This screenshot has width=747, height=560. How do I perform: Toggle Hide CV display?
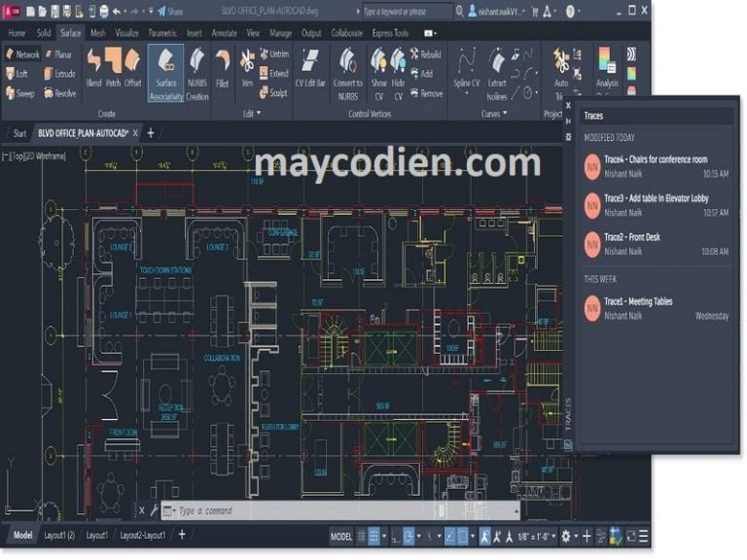398,74
